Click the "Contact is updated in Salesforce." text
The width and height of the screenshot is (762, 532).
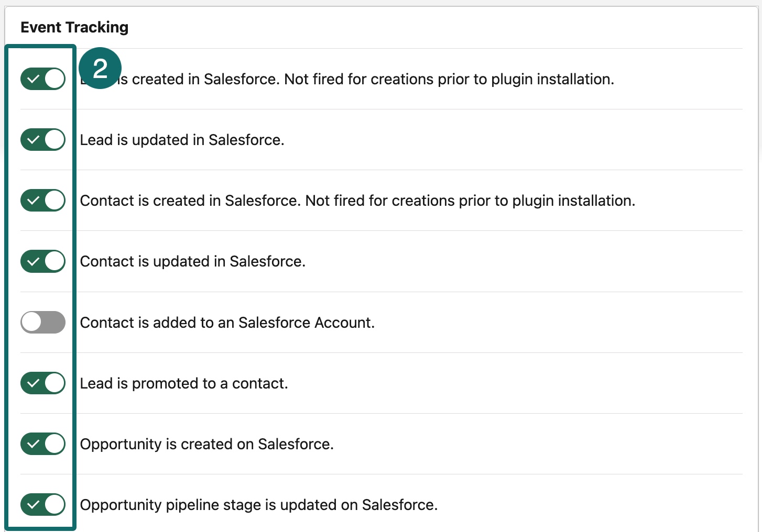tap(192, 261)
